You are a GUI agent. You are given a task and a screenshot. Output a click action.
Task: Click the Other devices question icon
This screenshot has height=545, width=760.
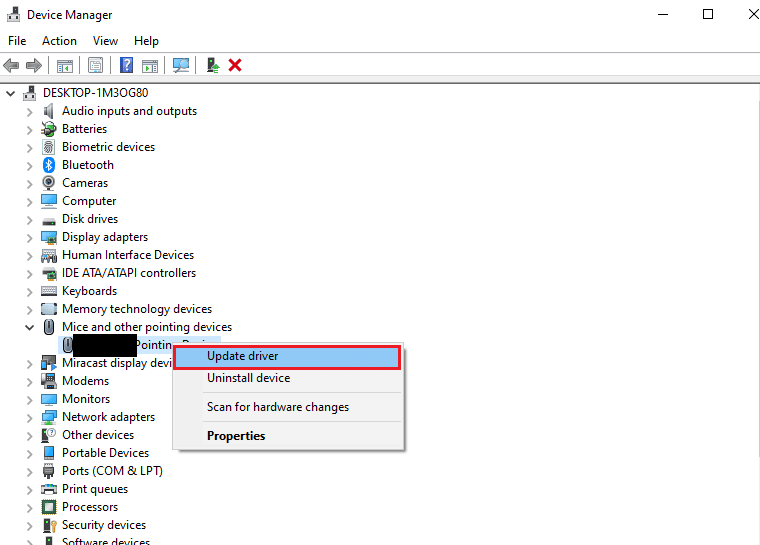(48, 435)
